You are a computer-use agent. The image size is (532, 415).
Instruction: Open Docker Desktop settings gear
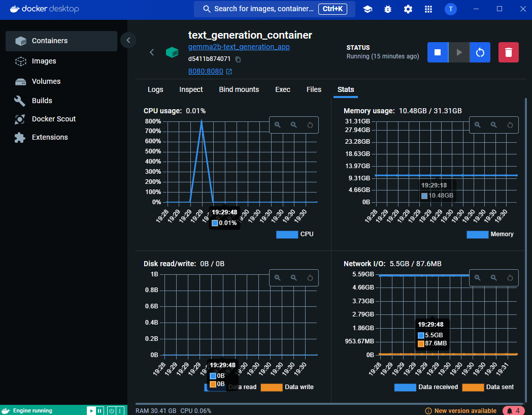coord(408,9)
